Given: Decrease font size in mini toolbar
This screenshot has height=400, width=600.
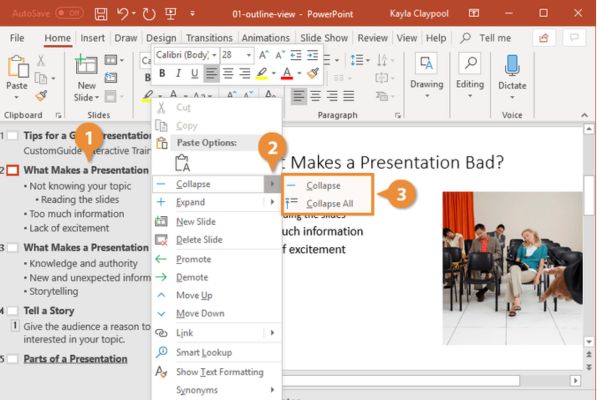Looking at the screenshot, I should (x=280, y=55).
